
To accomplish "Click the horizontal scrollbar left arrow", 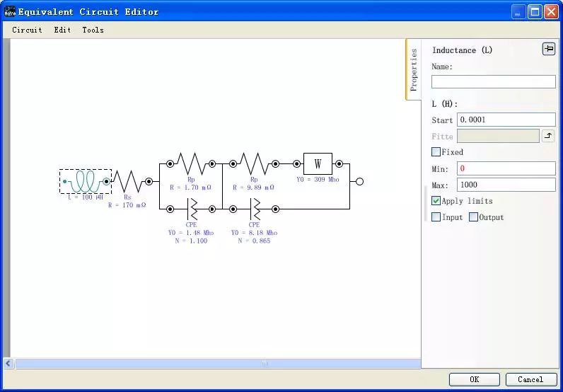I will [x=8, y=363].
